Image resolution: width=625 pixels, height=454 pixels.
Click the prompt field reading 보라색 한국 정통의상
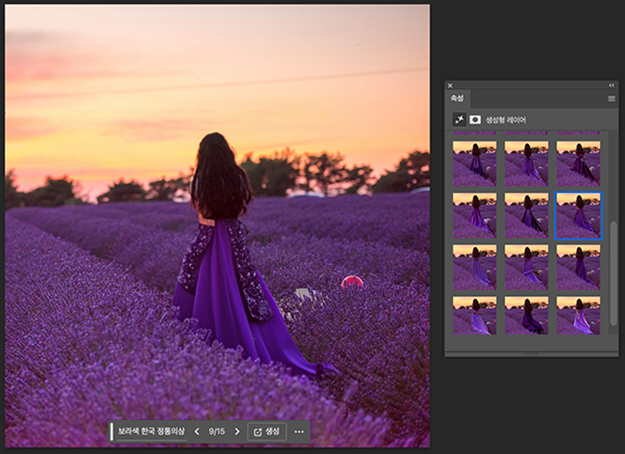[149, 432]
